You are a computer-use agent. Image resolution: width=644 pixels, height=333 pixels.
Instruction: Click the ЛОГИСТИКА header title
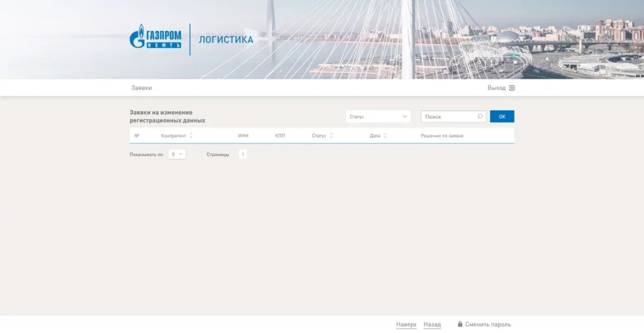pyautogui.click(x=226, y=40)
